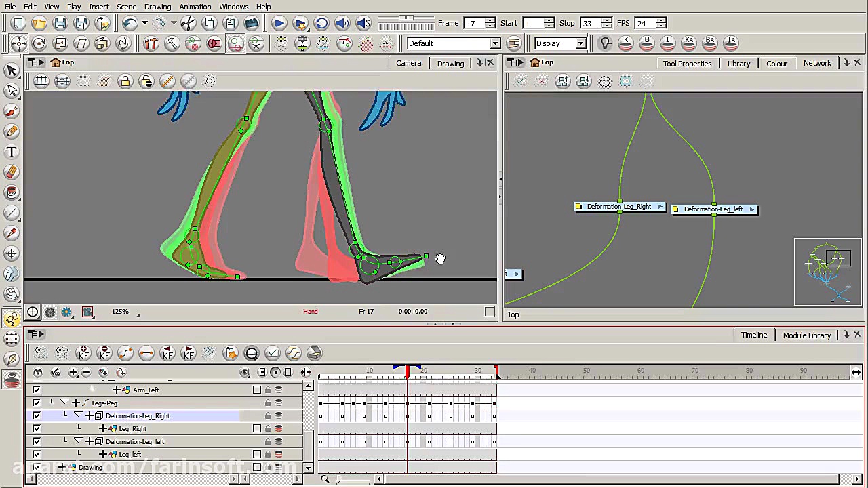Open the Animation menu
The image size is (868, 488).
pyautogui.click(x=195, y=7)
